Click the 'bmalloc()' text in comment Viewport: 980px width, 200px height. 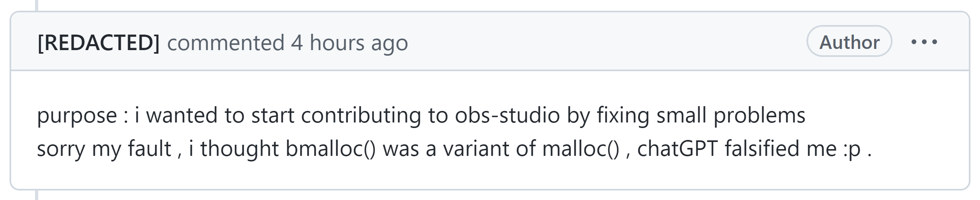(x=330, y=149)
